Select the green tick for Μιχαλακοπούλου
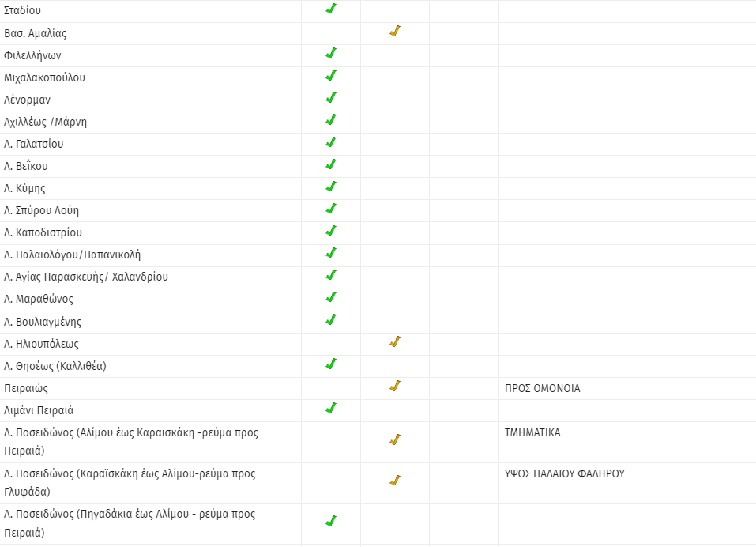 [331, 76]
